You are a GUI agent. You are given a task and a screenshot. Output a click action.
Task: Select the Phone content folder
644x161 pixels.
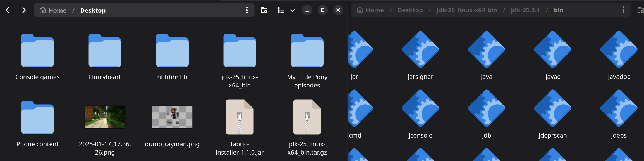point(37,117)
